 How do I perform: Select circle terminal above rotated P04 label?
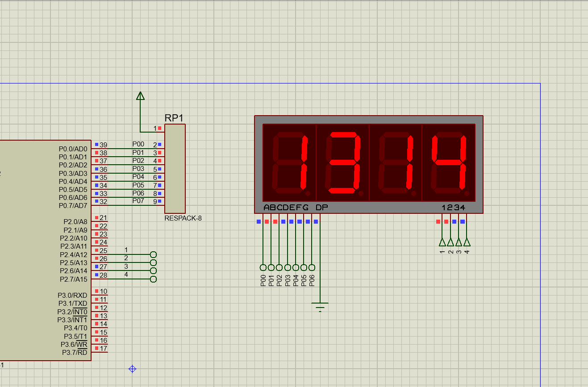tap(296, 267)
